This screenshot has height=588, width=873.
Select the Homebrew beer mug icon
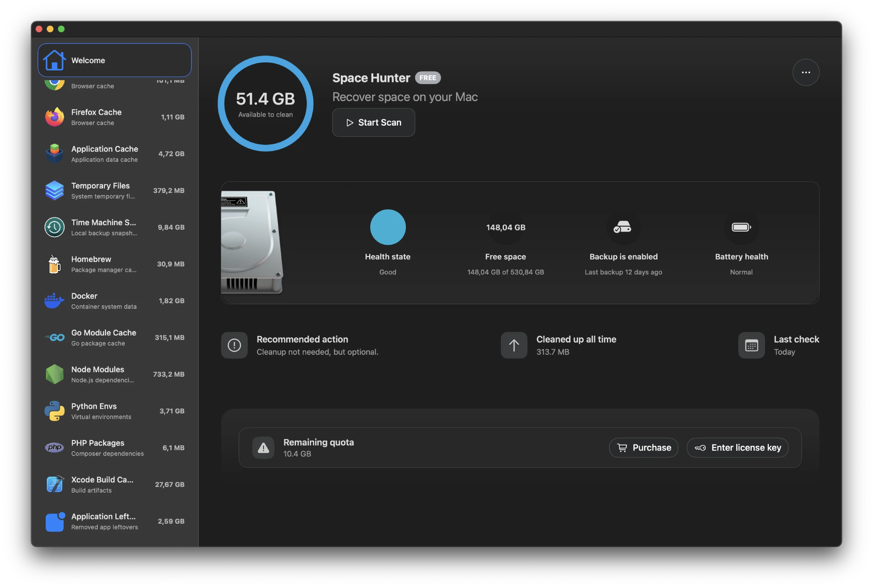(x=54, y=264)
